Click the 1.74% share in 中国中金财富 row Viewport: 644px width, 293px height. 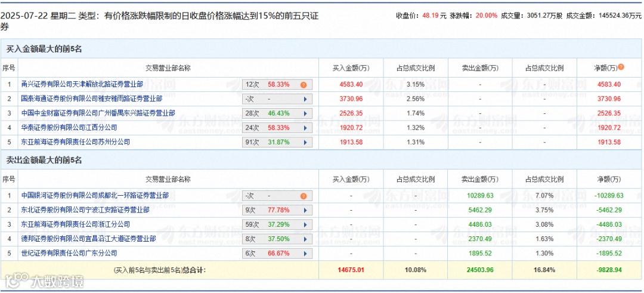416,113
